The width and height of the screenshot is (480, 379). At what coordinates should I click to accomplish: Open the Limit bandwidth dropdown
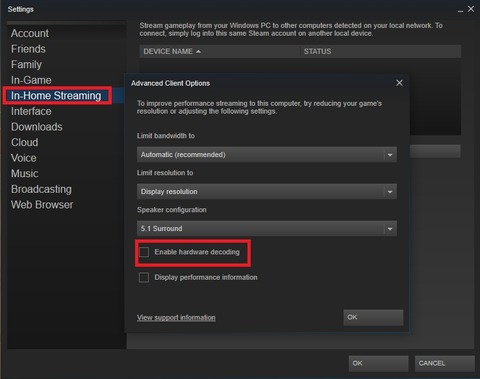267,155
